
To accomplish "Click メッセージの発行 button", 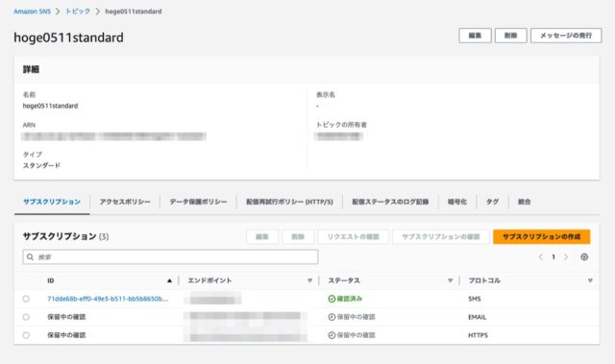I will click(x=566, y=36).
